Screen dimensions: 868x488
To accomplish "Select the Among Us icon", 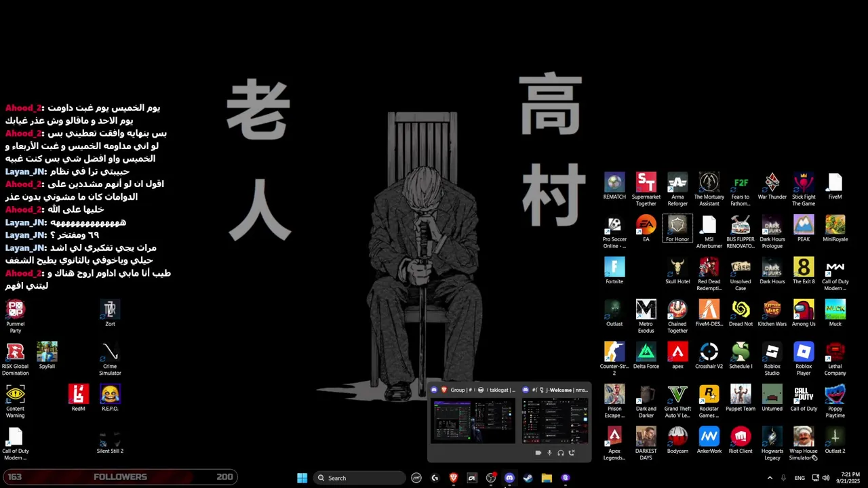I will pyautogui.click(x=804, y=313).
